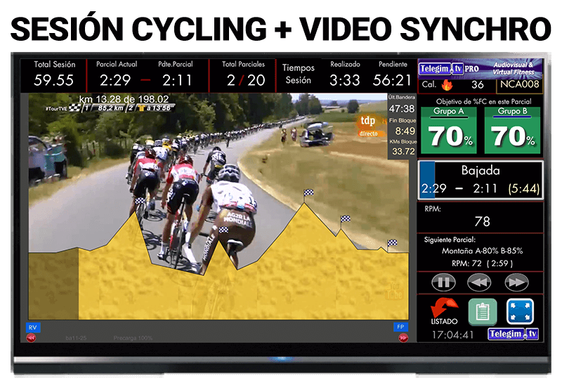
Task: Click the NCA008 session code field
Action: pyautogui.click(x=519, y=85)
